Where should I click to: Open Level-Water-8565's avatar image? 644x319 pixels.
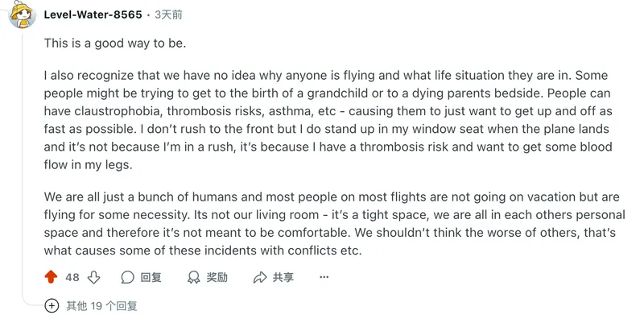point(23,14)
